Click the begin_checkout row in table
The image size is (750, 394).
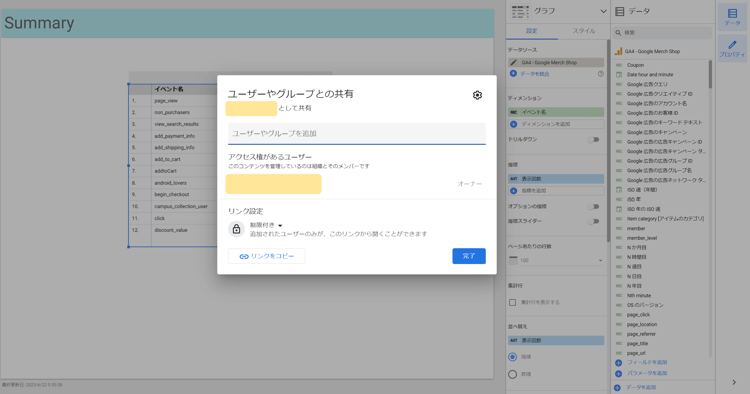[173, 195]
